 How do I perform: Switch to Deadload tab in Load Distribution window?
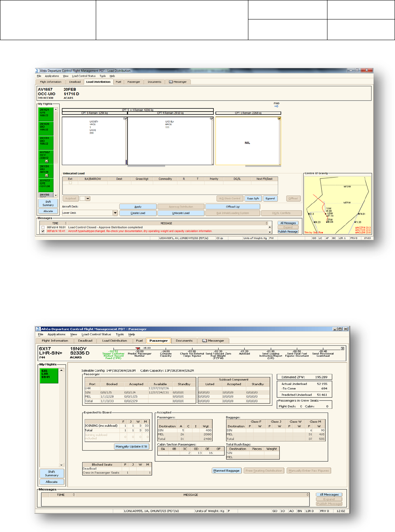[x=75, y=82]
